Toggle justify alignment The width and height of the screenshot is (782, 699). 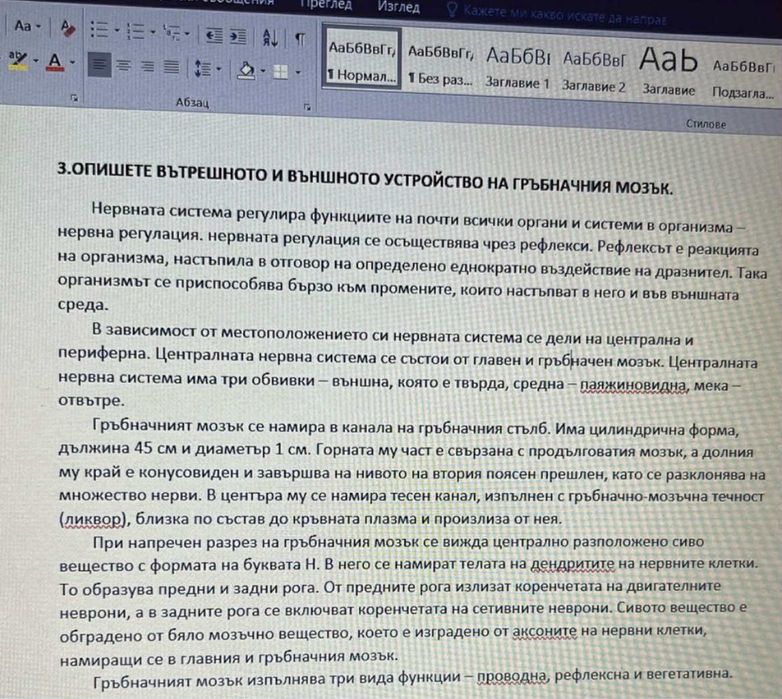[x=171, y=67]
